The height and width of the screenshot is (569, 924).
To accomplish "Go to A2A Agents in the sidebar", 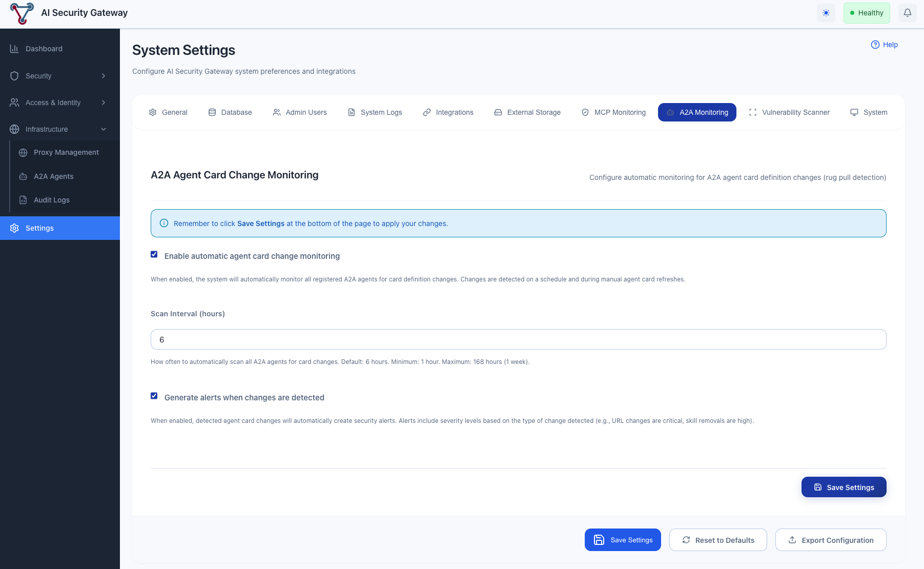I will click(x=53, y=176).
